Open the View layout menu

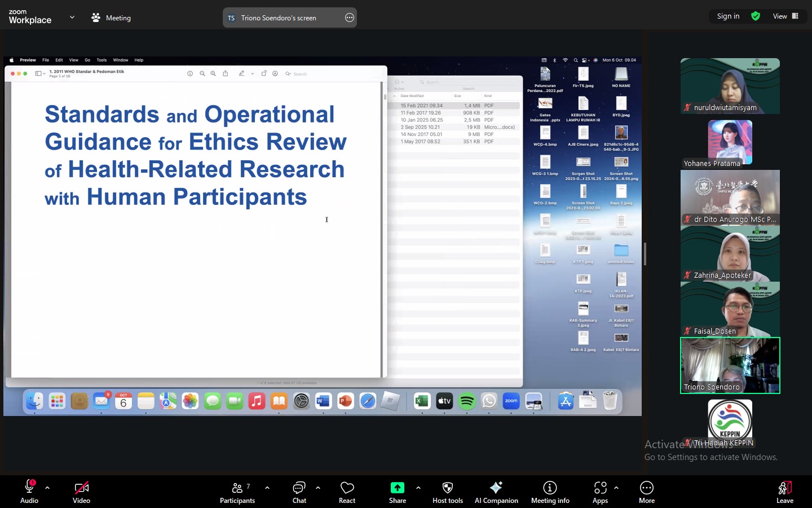(785, 16)
